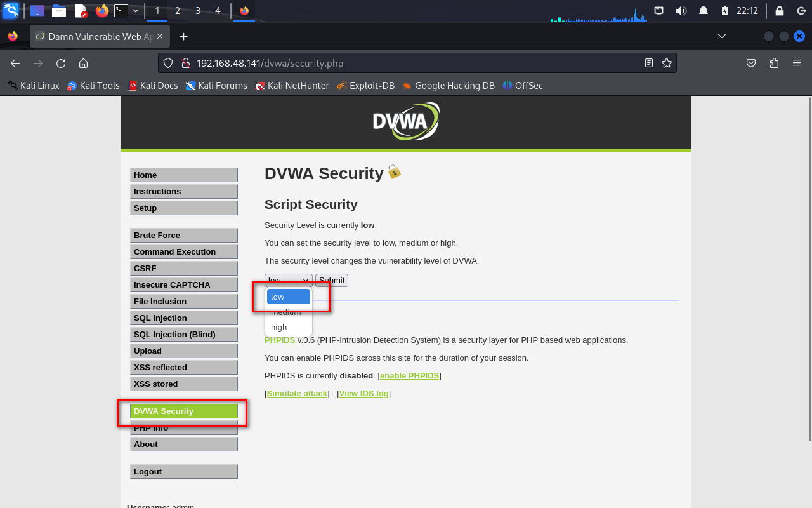
Task: Open the Instructions sidebar item
Action: click(184, 191)
